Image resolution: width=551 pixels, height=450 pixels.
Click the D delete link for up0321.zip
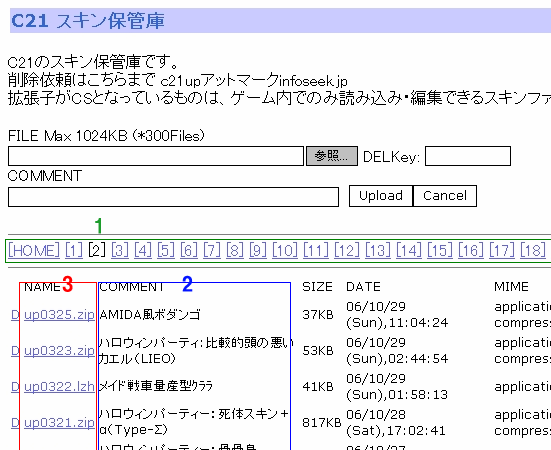point(15,423)
